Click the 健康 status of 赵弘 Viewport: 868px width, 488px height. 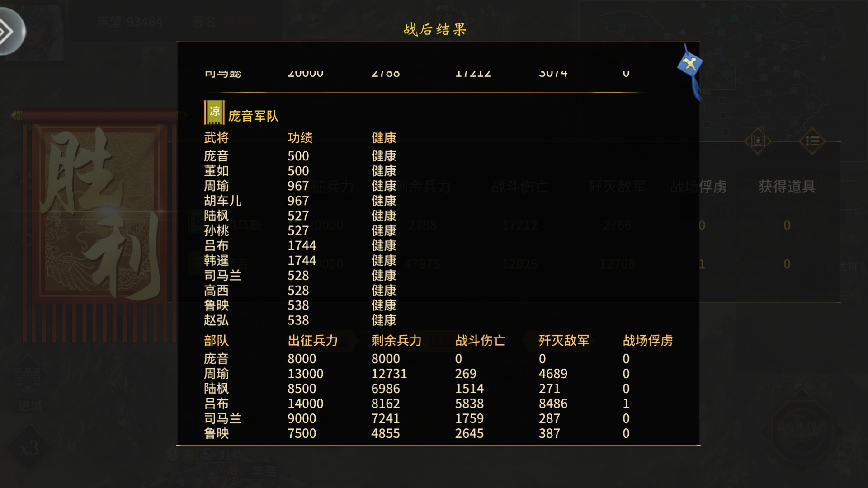(384, 320)
